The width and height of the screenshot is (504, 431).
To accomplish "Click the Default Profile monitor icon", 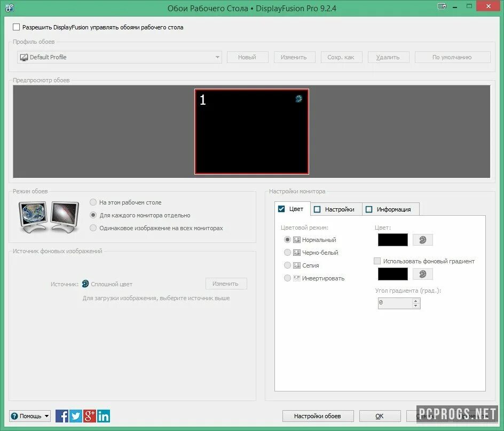I will pos(24,57).
